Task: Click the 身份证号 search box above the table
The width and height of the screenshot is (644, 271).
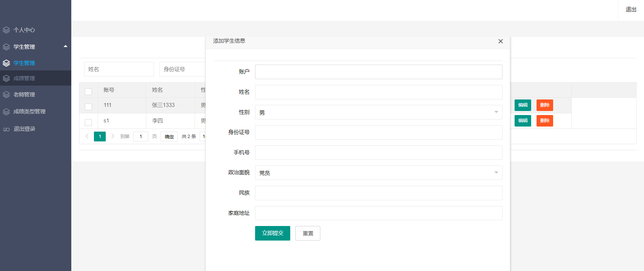Action: tap(182, 69)
